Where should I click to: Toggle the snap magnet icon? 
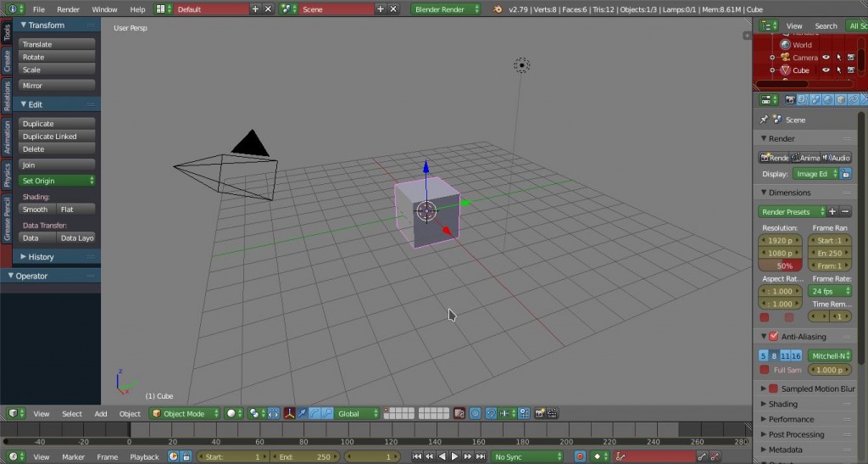[x=491, y=413]
